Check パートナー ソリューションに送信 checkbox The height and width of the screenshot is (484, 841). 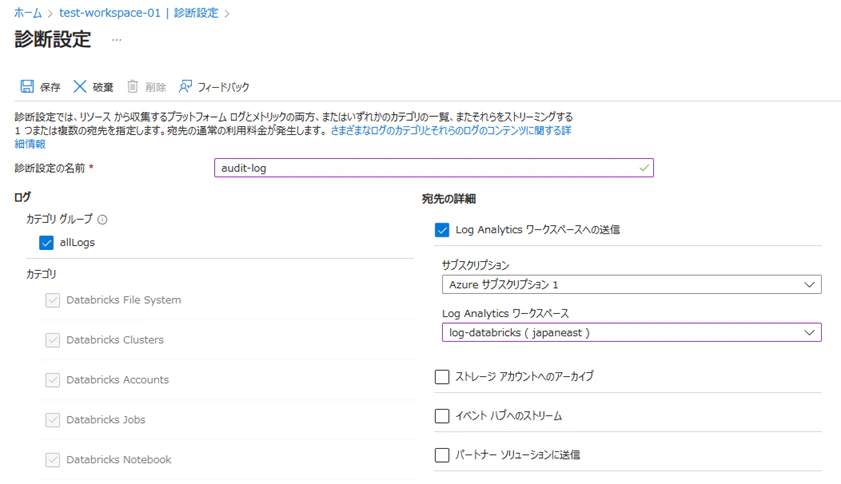[x=442, y=455]
